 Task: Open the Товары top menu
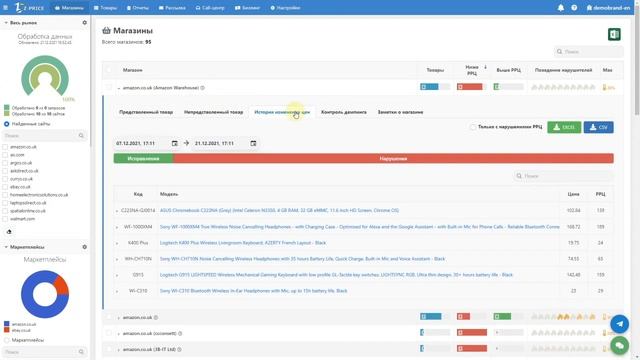pos(105,8)
